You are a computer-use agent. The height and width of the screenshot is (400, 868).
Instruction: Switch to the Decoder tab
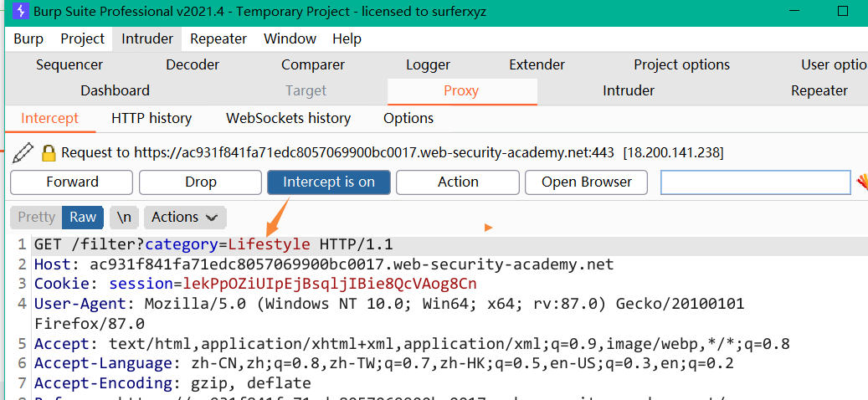(193, 64)
